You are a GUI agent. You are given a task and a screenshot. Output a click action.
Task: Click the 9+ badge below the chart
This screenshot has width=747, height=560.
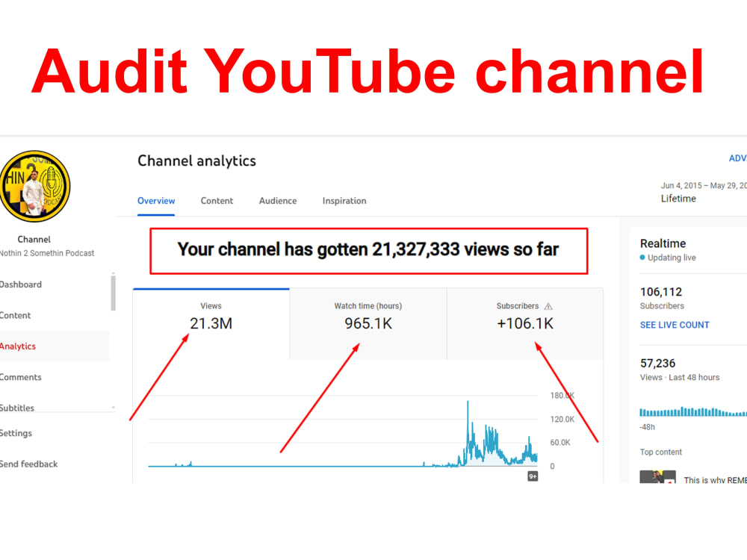pyautogui.click(x=533, y=476)
